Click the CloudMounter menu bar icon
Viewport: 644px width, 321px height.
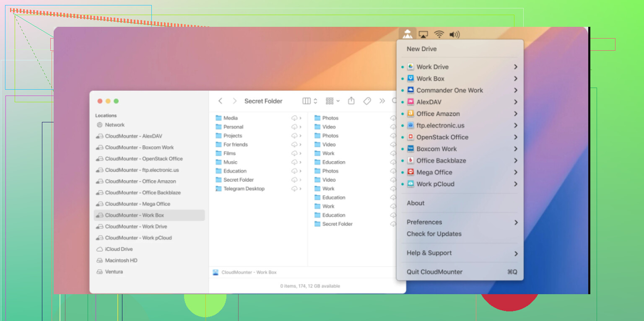[407, 34]
